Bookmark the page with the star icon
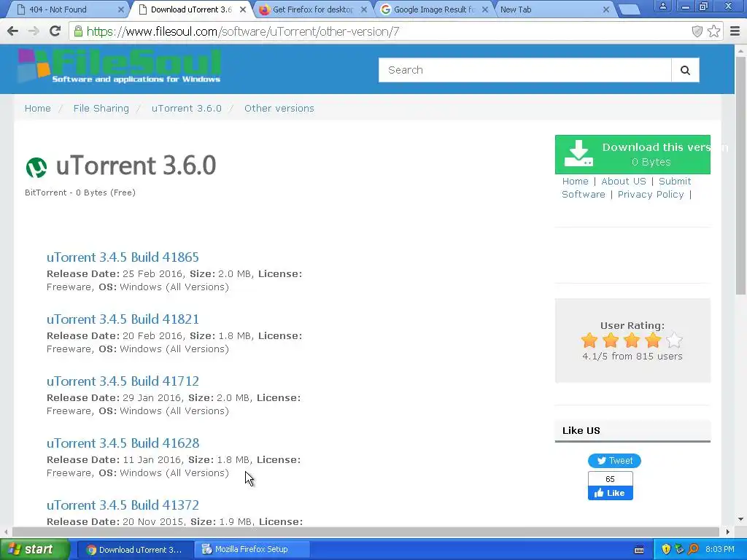The width and height of the screenshot is (747, 560). click(x=713, y=31)
